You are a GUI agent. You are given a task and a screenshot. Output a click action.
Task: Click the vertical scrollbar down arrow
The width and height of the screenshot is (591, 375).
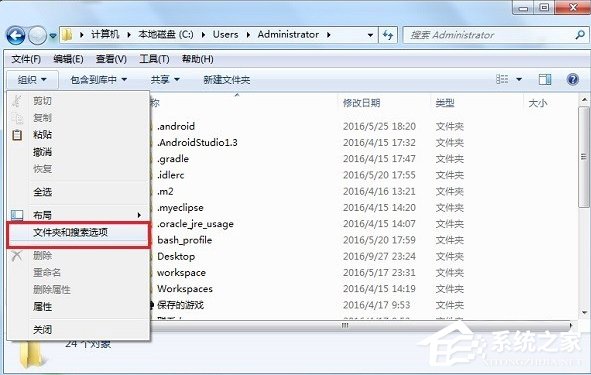click(584, 312)
